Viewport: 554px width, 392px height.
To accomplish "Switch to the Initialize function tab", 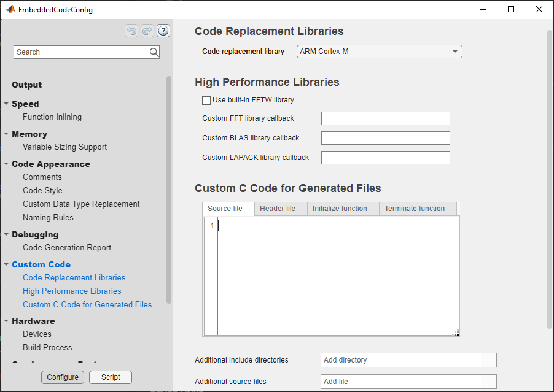I will [x=340, y=209].
